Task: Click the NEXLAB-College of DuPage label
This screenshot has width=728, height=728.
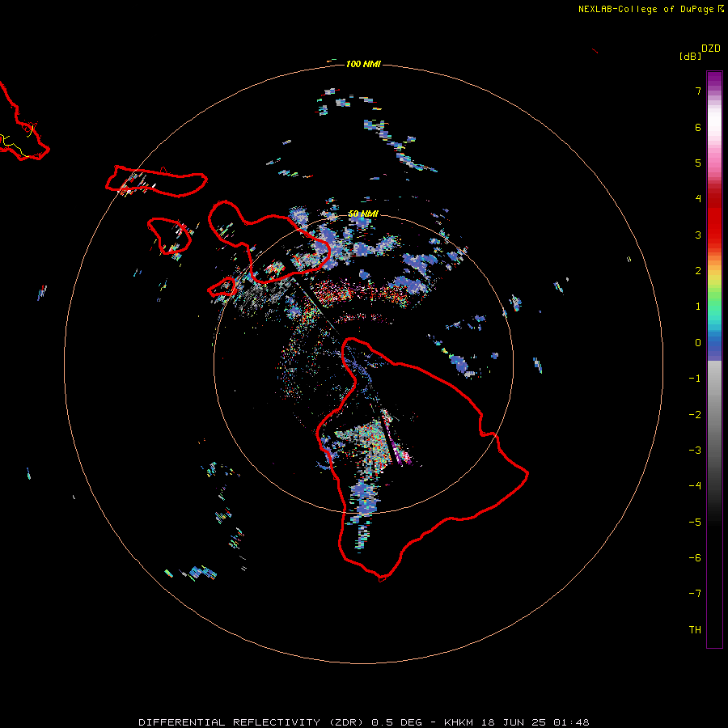Action: tap(645, 9)
